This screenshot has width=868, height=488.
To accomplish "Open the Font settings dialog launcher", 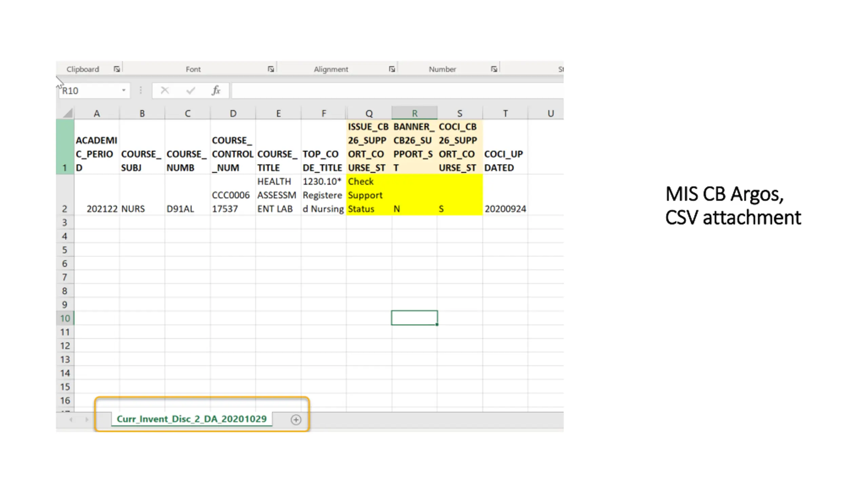I will click(x=271, y=69).
